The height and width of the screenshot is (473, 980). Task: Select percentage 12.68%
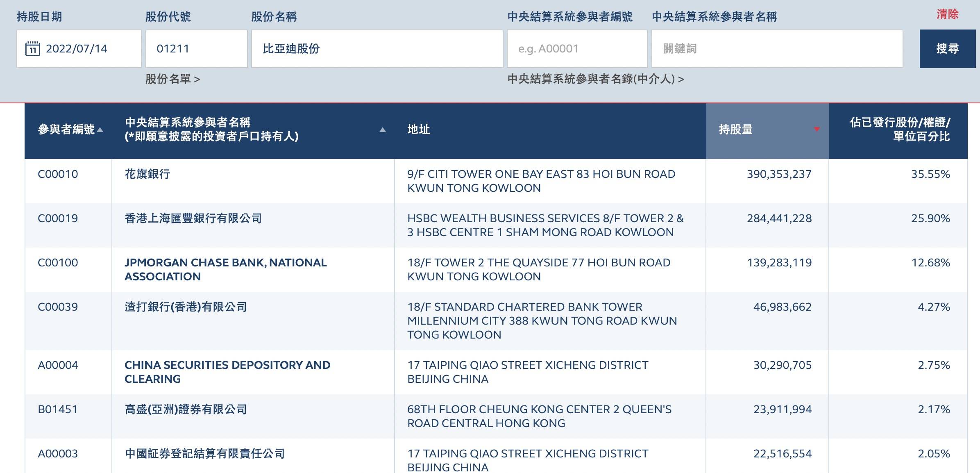[930, 263]
